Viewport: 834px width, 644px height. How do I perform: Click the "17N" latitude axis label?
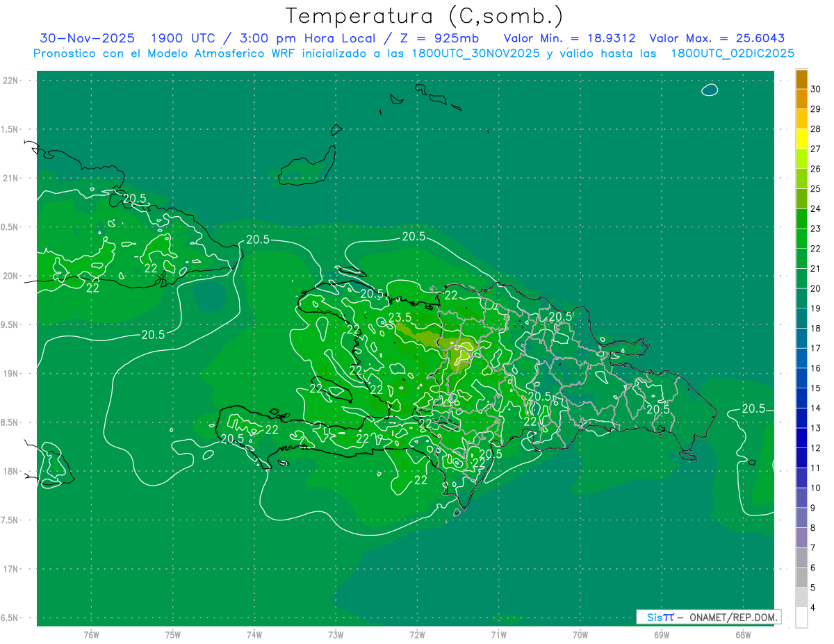12,569
